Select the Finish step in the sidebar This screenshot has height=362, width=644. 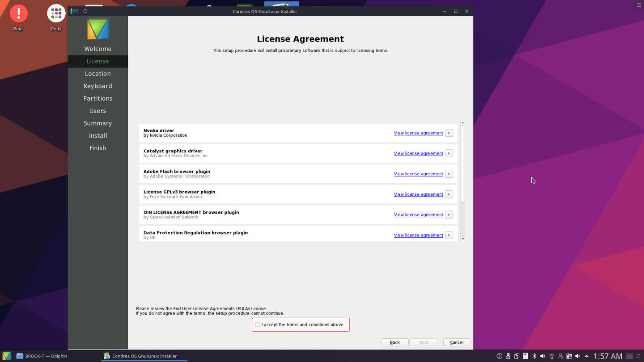(97, 148)
